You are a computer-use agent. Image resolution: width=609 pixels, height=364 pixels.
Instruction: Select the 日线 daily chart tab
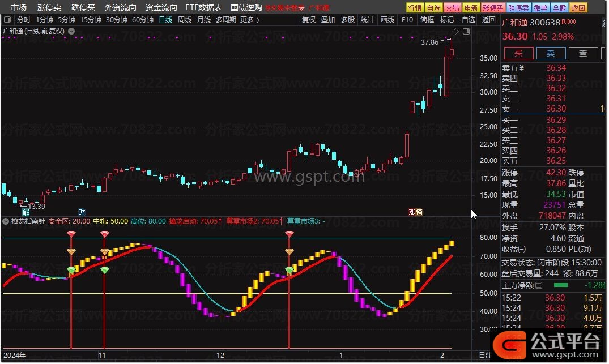click(165, 19)
